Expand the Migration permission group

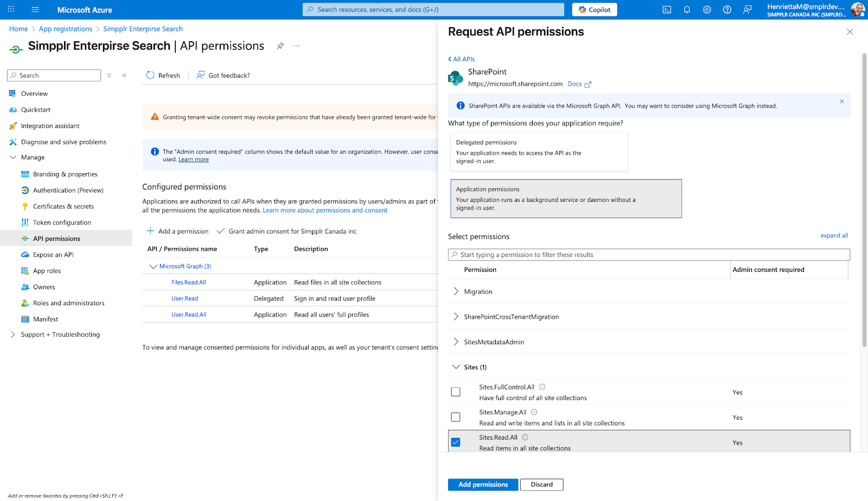point(456,291)
